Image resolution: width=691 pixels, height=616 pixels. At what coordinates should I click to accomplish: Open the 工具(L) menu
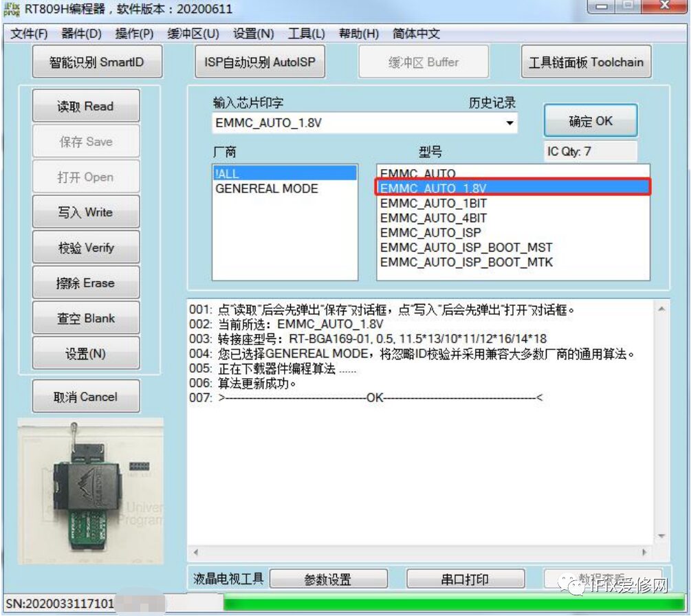pyautogui.click(x=306, y=34)
